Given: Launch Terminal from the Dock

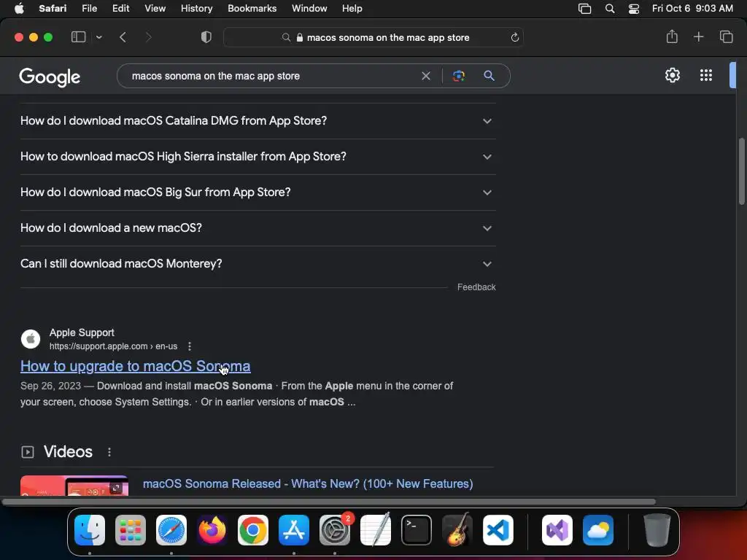Looking at the screenshot, I should pyautogui.click(x=417, y=530).
